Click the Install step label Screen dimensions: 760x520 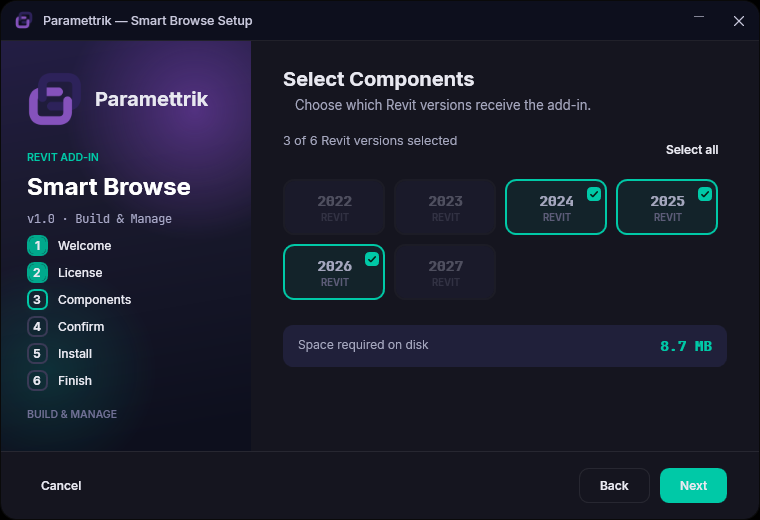click(75, 354)
